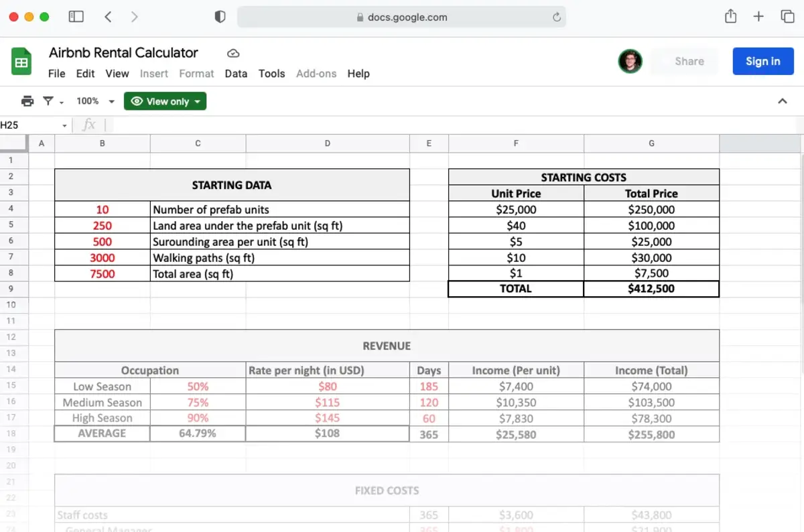Open the Help menu
The image size is (804, 532).
pyautogui.click(x=358, y=74)
